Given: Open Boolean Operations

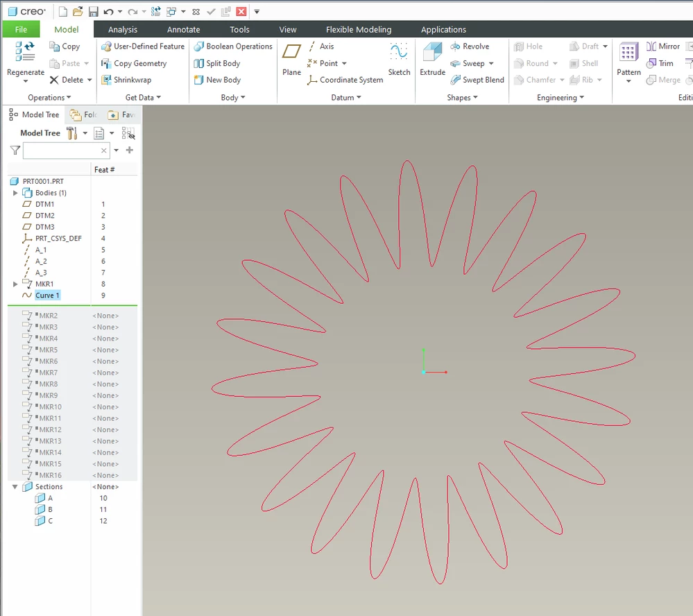Looking at the screenshot, I should tap(233, 46).
